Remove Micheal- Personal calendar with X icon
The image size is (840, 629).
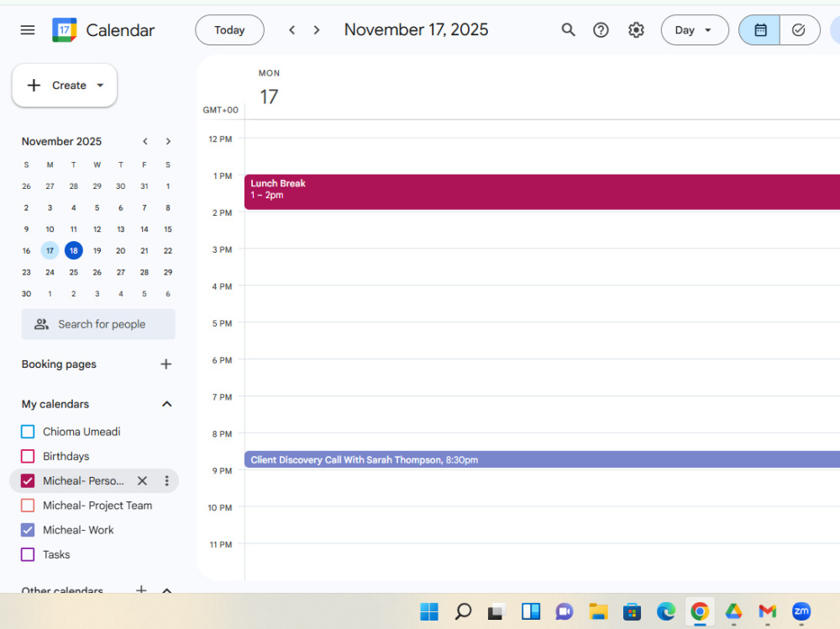point(142,481)
